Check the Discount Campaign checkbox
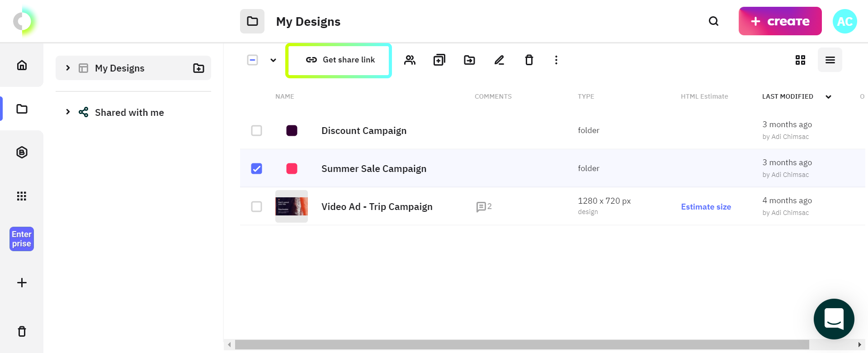Screen dimensions: 868x353 pyautogui.click(x=256, y=131)
